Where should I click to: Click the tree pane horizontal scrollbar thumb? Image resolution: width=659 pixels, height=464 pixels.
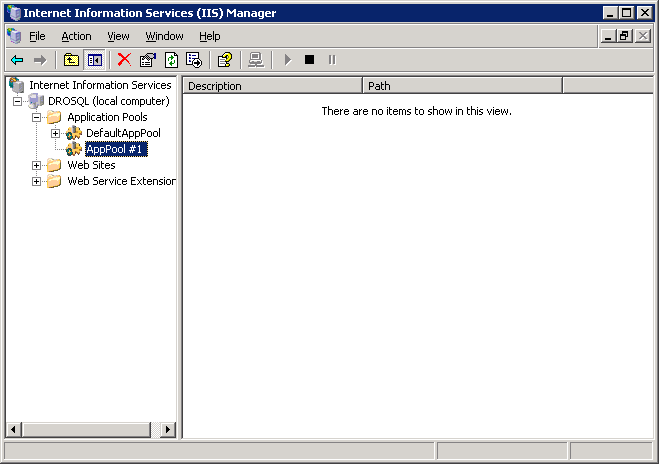(x=86, y=430)
